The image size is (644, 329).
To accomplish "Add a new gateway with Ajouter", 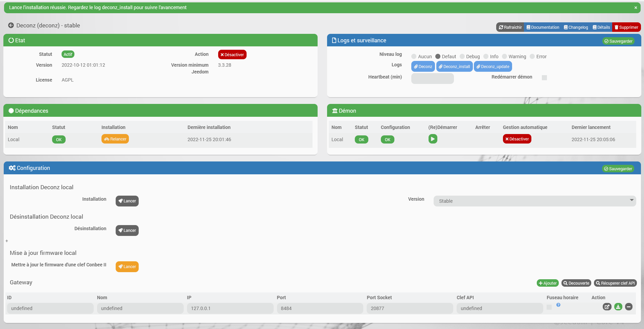I will tap(548, 283).
